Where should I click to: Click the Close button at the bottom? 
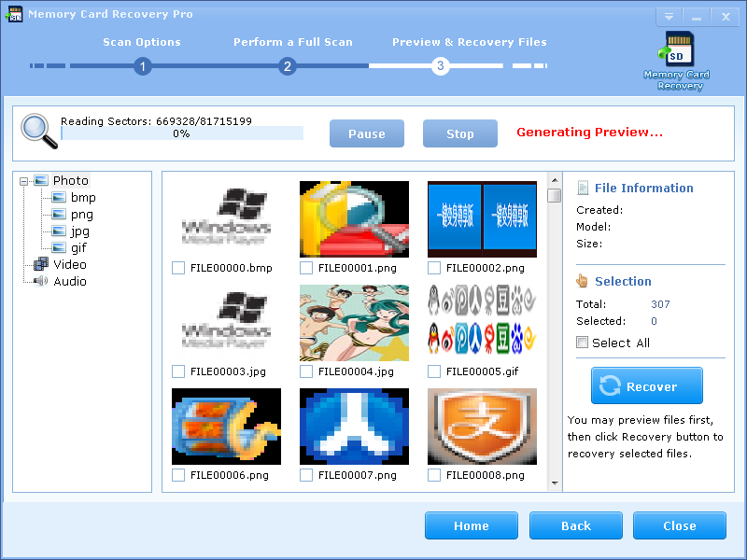click(680, 525)
